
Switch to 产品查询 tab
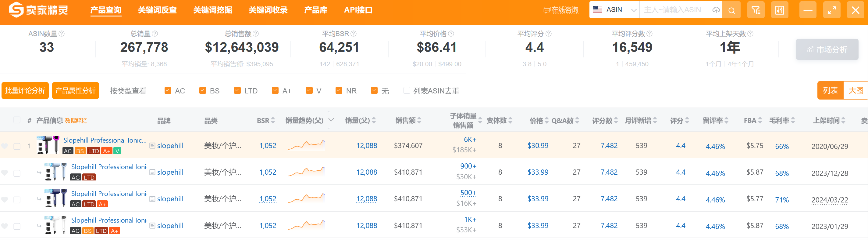click(x=106, y=10)
